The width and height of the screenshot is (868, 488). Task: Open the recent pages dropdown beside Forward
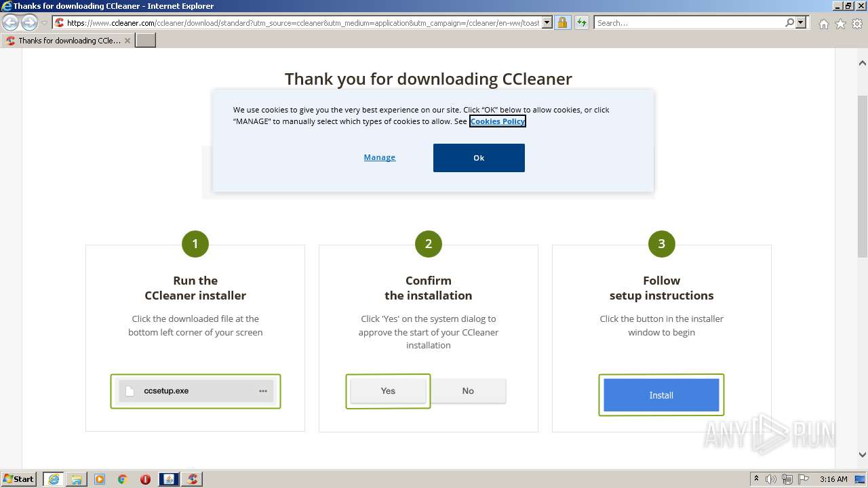[x=44, y=23]
